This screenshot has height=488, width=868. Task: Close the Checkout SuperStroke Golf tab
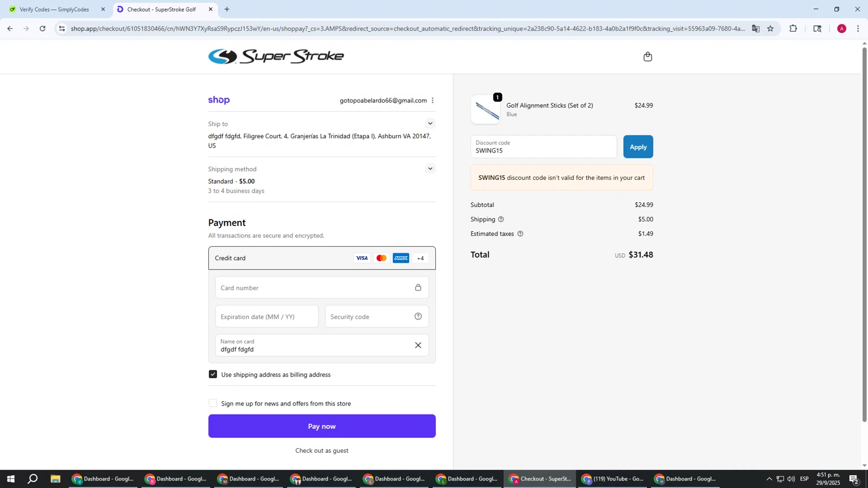pyautogui.click(x=211, y=9)
